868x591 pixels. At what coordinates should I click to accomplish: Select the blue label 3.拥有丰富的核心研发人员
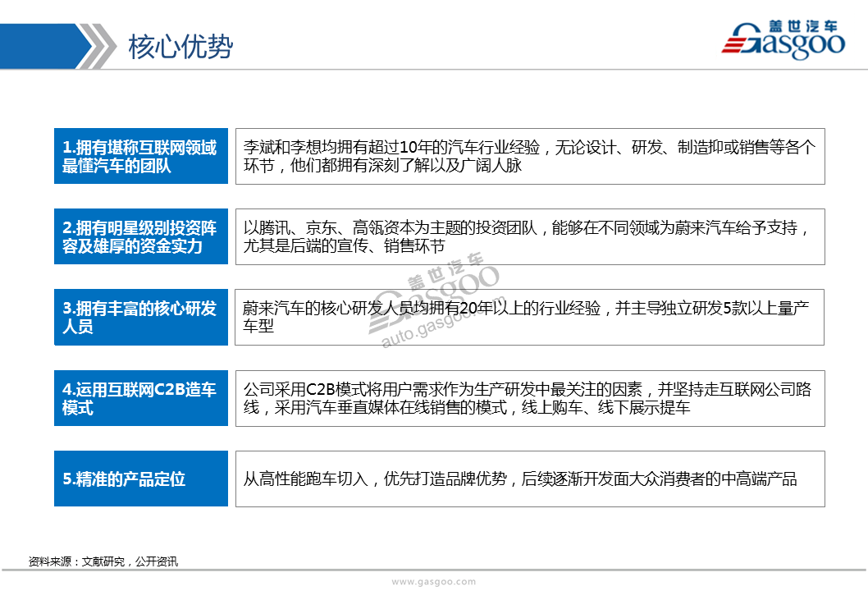141,318
